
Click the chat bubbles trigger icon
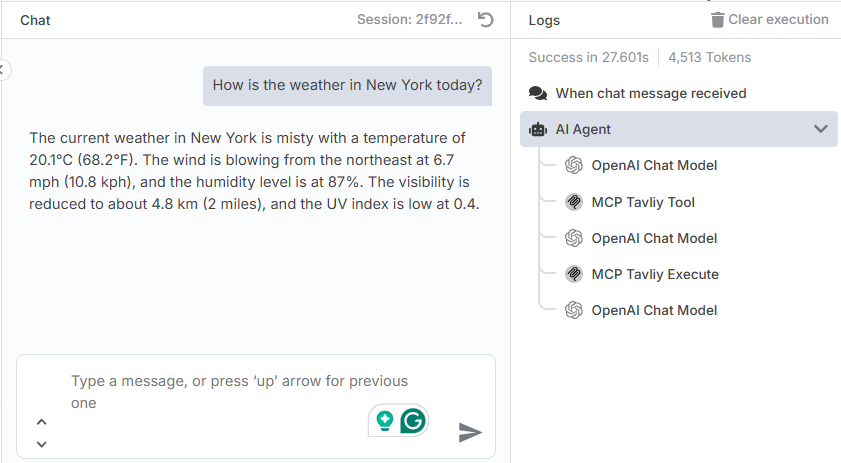click(x=538, y=93)
